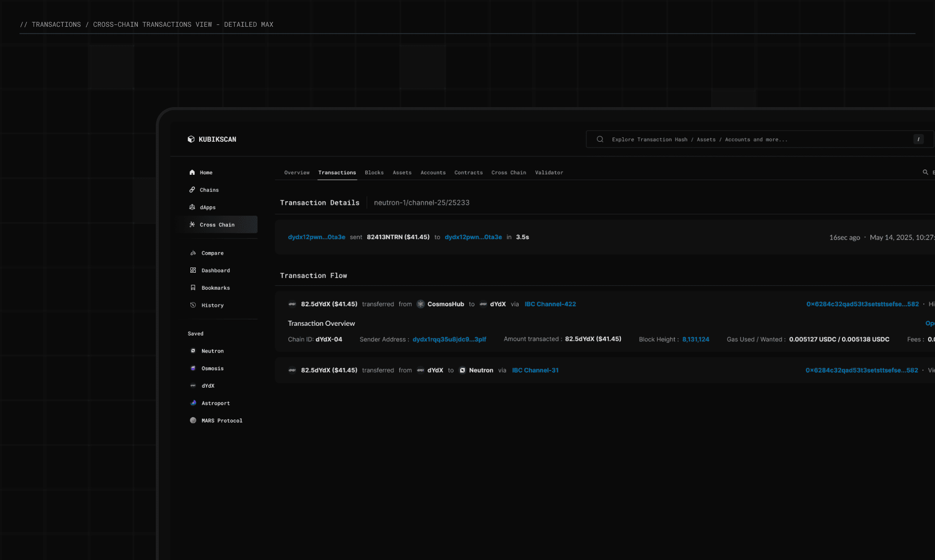Open the Validator tab
935x560 pixels.
[549, 173]
